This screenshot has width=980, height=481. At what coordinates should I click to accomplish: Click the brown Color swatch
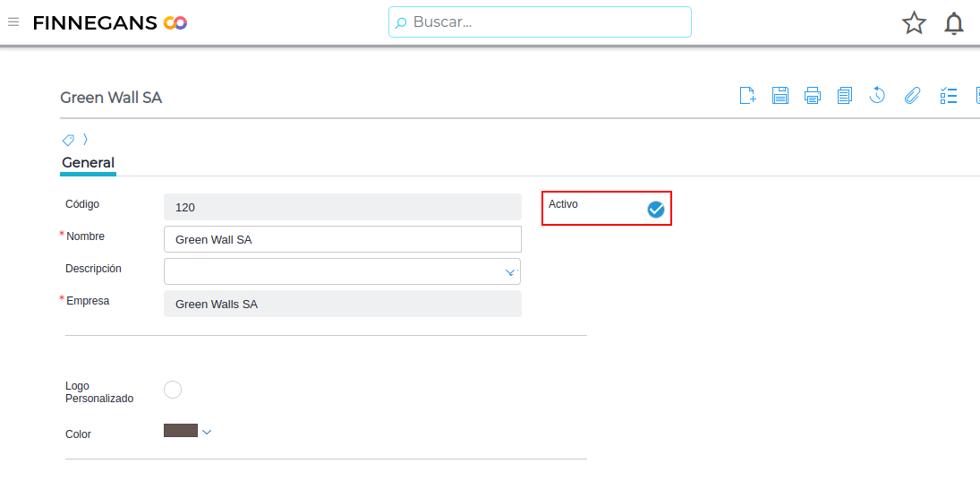181,430
